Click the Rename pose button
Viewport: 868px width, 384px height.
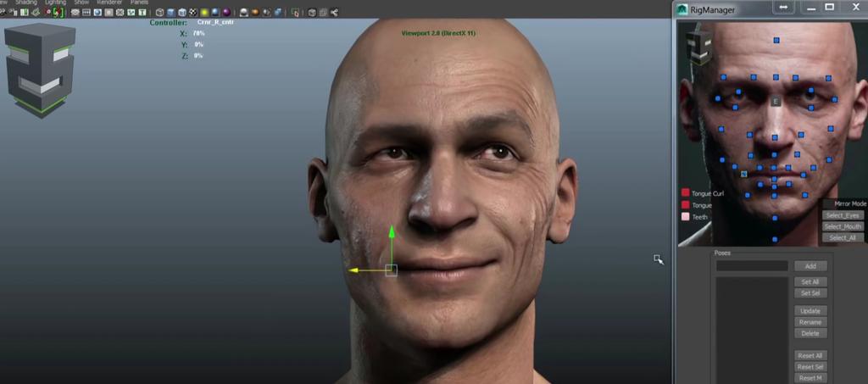810,322
